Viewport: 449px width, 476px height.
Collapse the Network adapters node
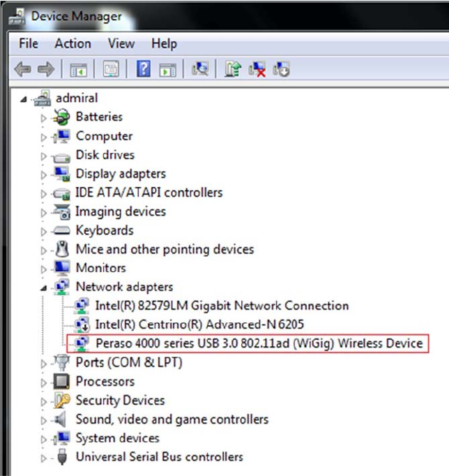(44, 288)
